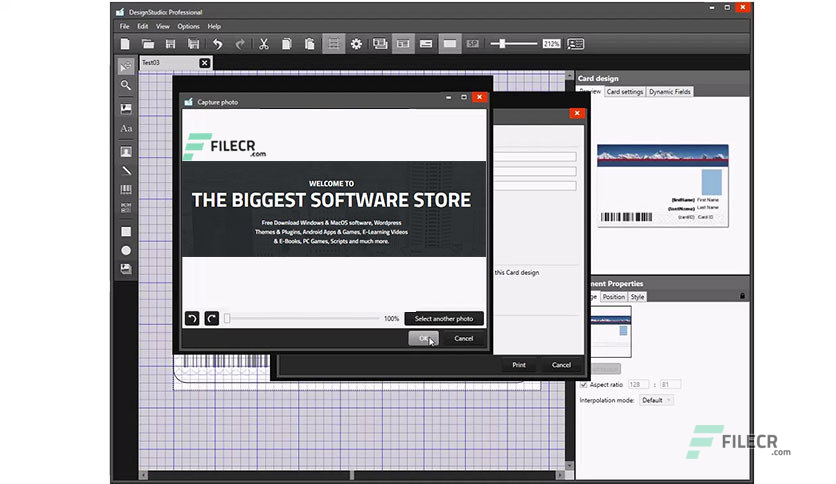Click the save all toolbar icon
The image size is (836, 484).
pos(194,44)
